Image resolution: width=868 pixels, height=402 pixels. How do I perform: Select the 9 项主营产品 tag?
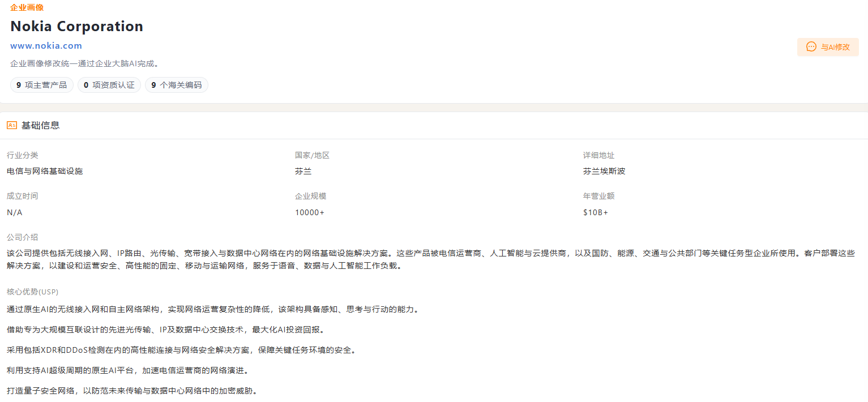[42, 85]
